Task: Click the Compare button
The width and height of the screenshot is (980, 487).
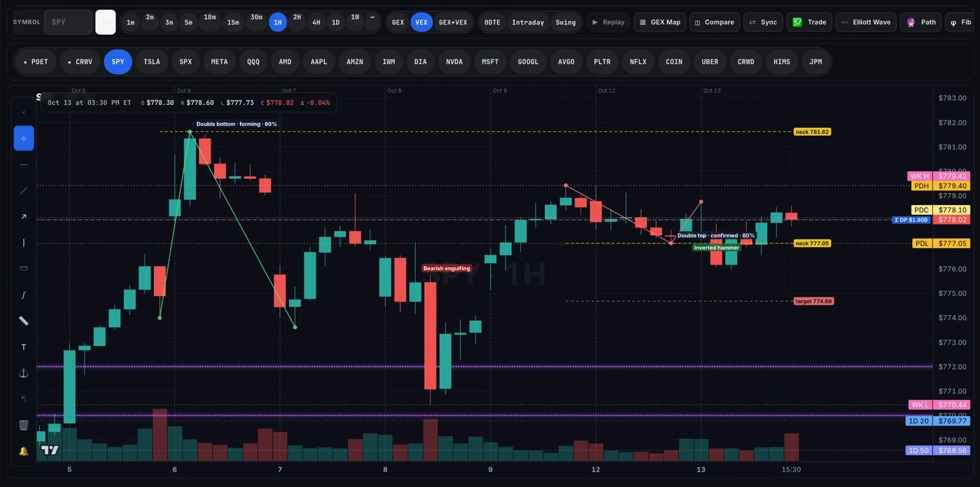Action: [x=714, y=22]
